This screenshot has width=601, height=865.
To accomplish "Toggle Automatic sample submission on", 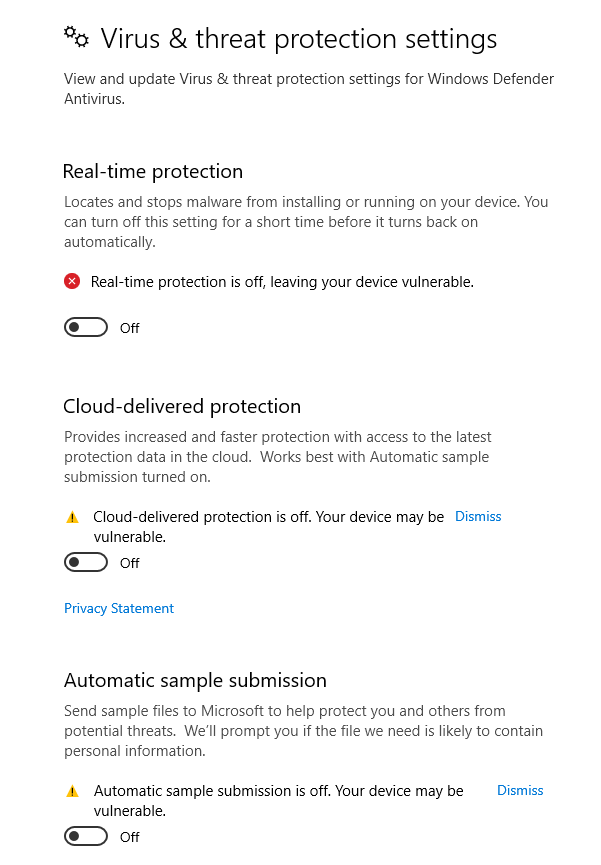I will click(86, 836).
